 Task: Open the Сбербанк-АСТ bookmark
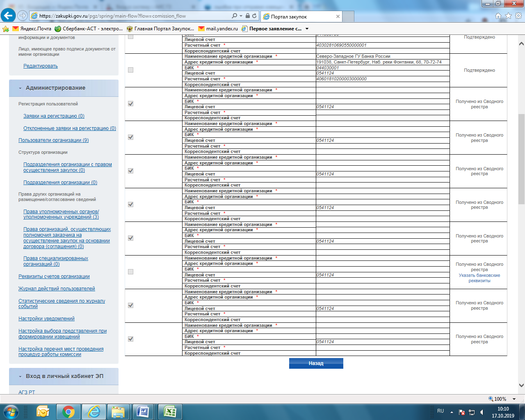point(89,29)
